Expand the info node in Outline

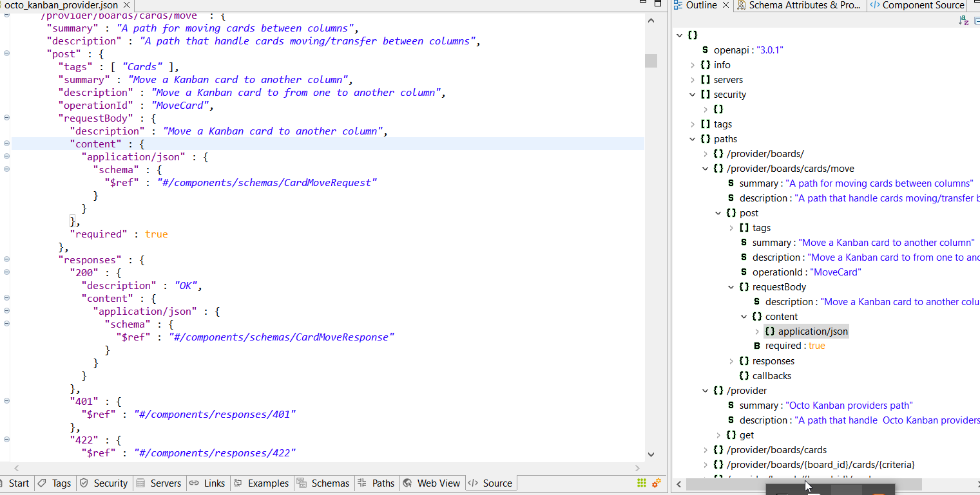[x=693, y=65]
